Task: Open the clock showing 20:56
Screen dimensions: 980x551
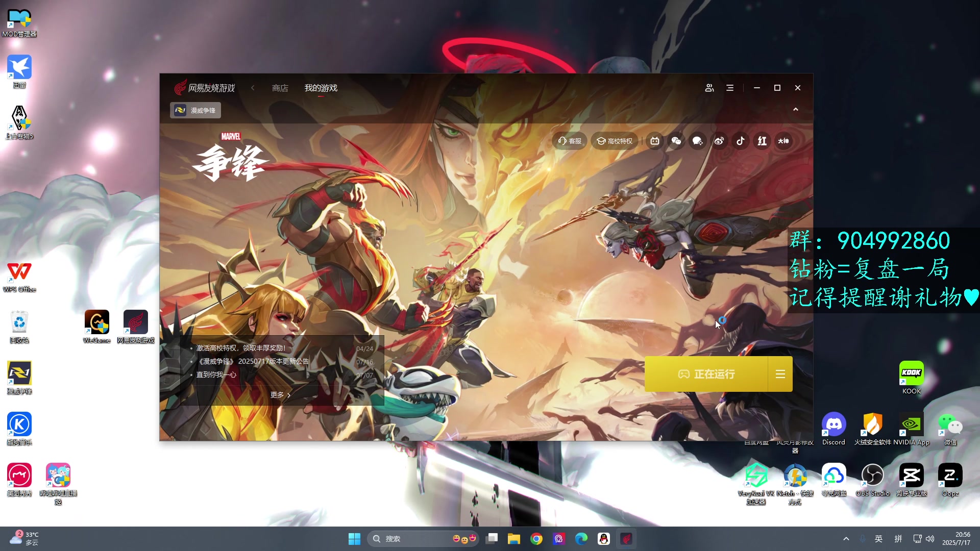Action: pyautogui.click(x=957, y=539)
